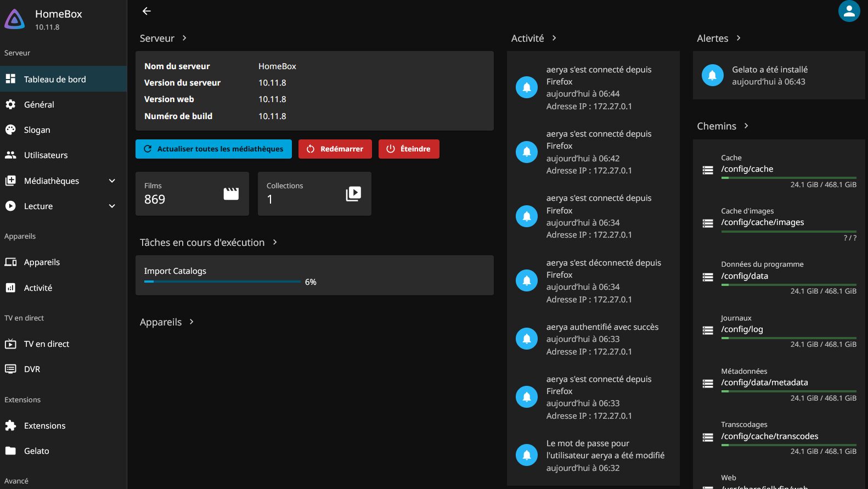Click the Extensions sidebar label
This screenshot has width=868, height=489.
point(45,425)
